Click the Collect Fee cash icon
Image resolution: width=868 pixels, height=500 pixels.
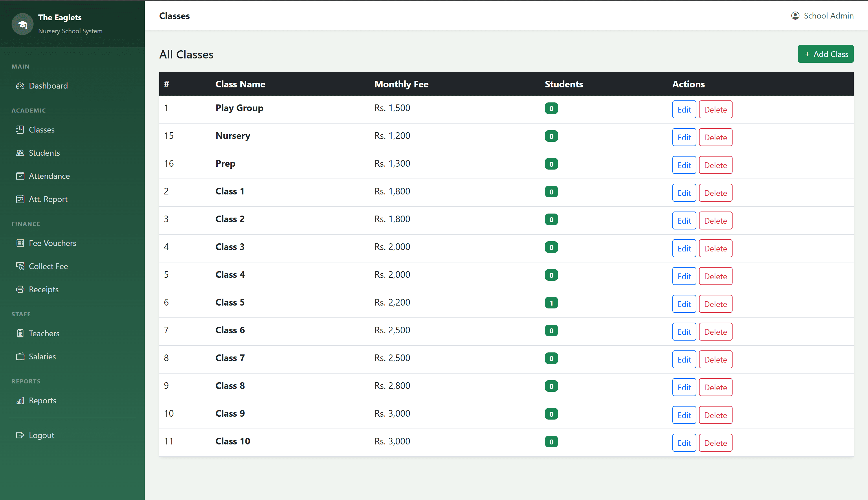pos(20,266)
